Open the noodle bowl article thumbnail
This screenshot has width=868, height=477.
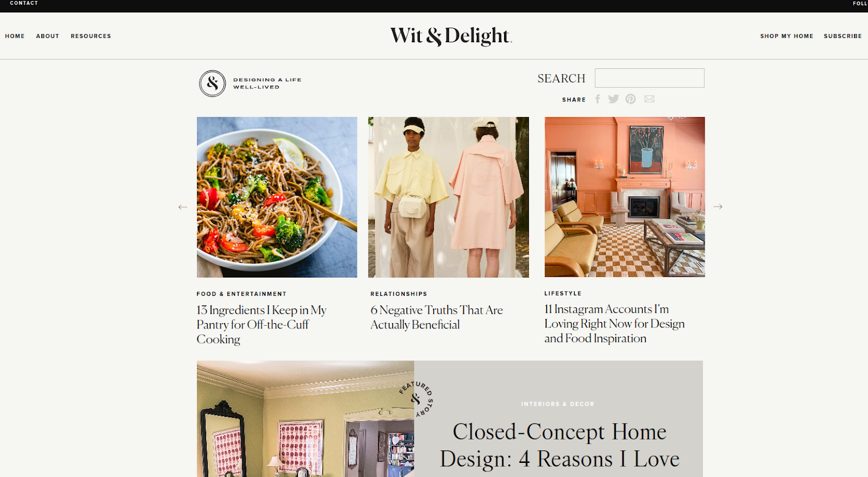point(277,197)
